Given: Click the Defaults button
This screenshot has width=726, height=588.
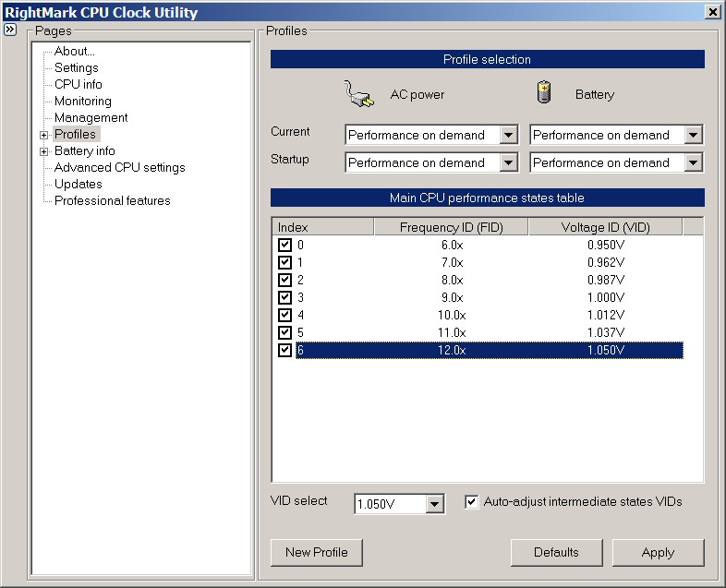Looking at the screenshot, I should 557,552.
